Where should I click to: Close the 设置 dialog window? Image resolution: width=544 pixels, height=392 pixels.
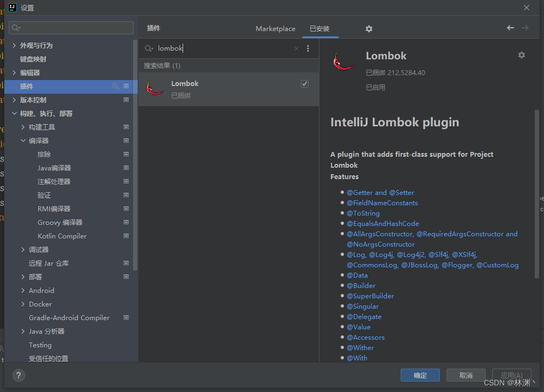(527, 8)
